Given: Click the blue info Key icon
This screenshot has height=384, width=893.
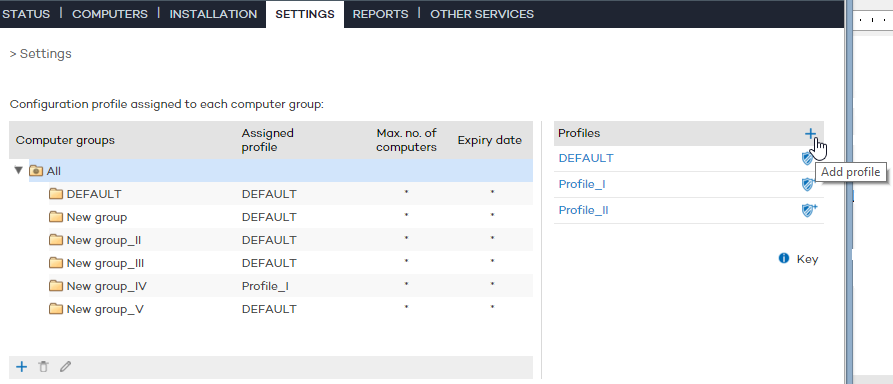Looking at the screenshot, I should click(x=784, y=259).
